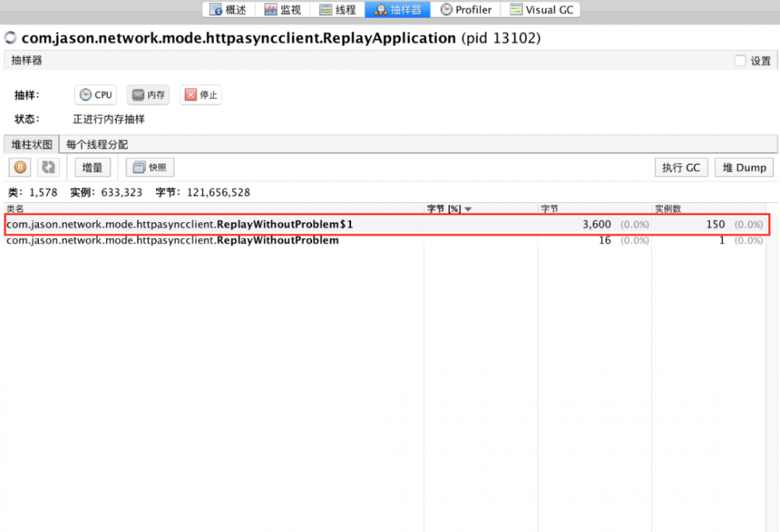
Task: Click the 类: 1,578 summary
Action: pyautogui.click(x=33, y=192)
